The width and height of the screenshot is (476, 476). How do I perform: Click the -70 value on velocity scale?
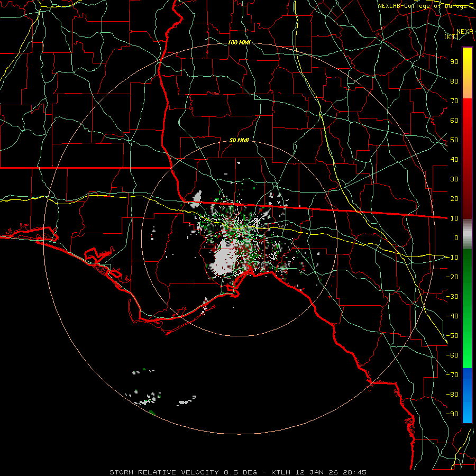tap(452, 375)
